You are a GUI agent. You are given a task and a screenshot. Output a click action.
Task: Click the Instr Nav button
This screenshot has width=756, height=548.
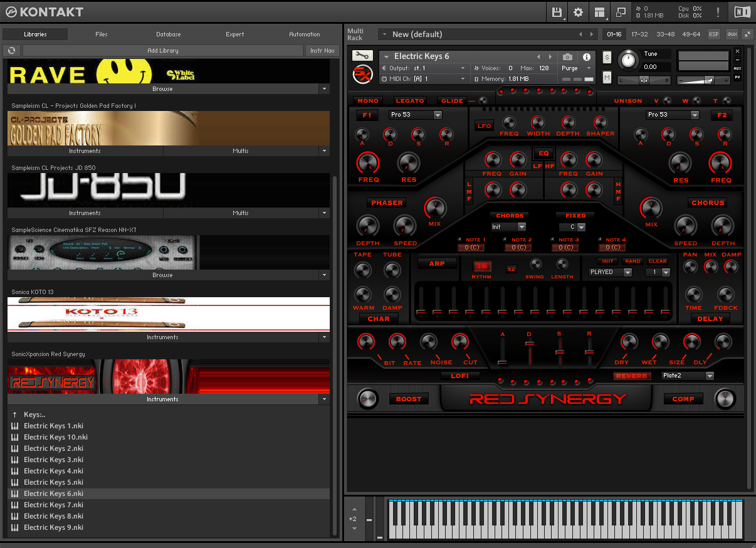(322, 50)
